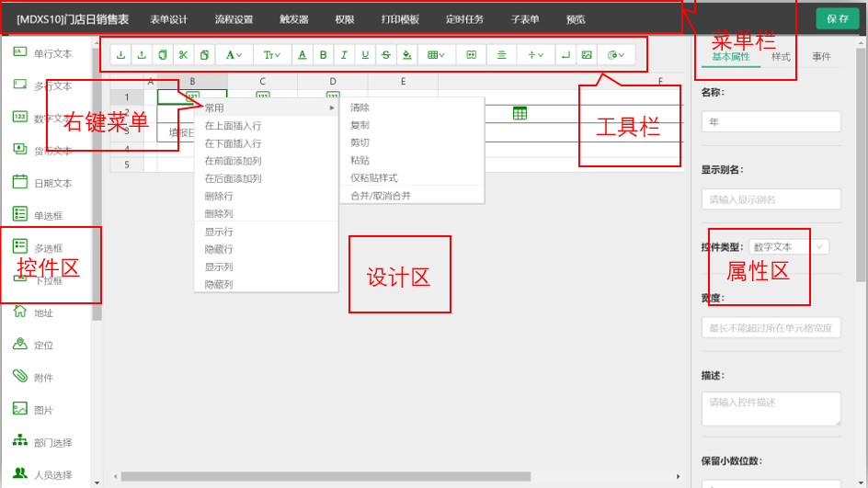This screenshot has width=868, height=488.
Task: Choose 删除行 from the context menu
Action: coord(219,197)
